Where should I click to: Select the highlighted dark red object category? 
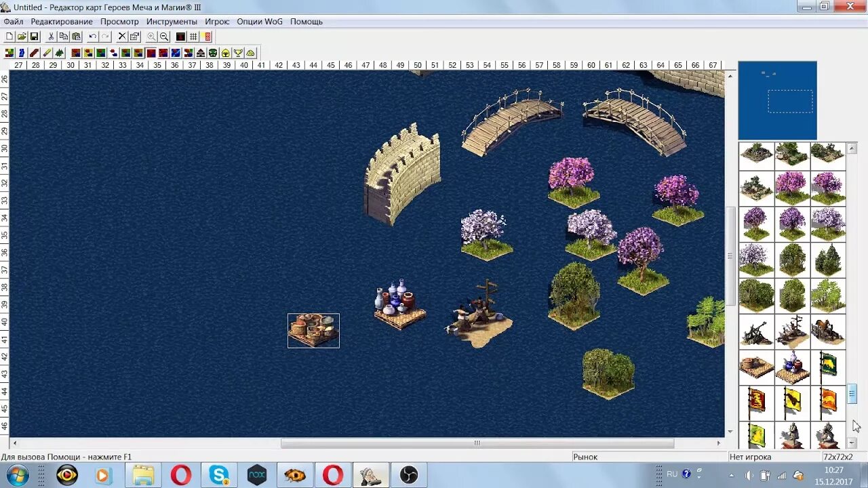click(x=151, y=53)
